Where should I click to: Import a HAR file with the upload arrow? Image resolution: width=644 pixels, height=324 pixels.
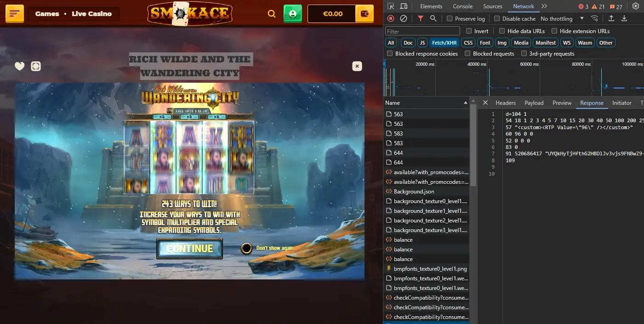611,18
